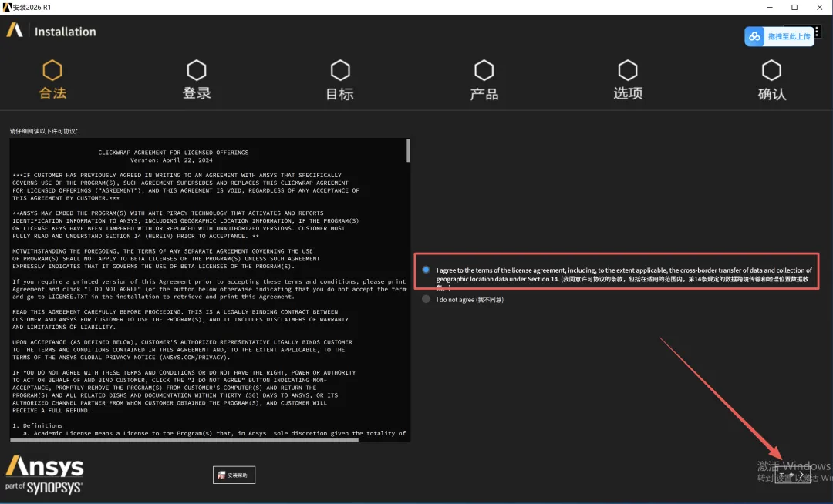Click the 选项 step hexagon icon
Image resolution: width=833 pixels, height=504 pixels.
click(x=627, y=70)
